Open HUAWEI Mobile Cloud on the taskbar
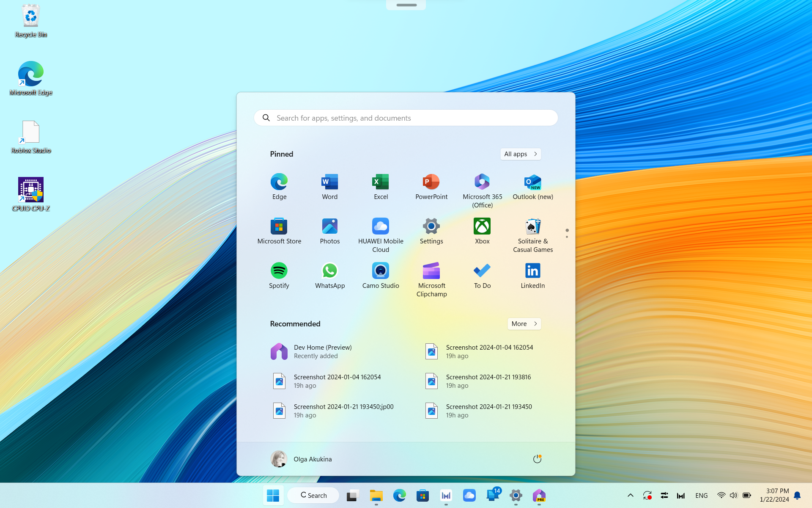 point(469,495)
